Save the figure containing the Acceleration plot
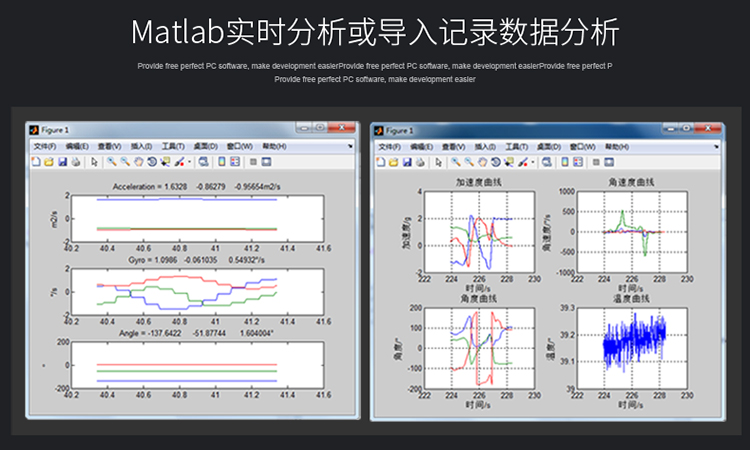Viewport: 750px width, 450px height. (x=61, y=160)
